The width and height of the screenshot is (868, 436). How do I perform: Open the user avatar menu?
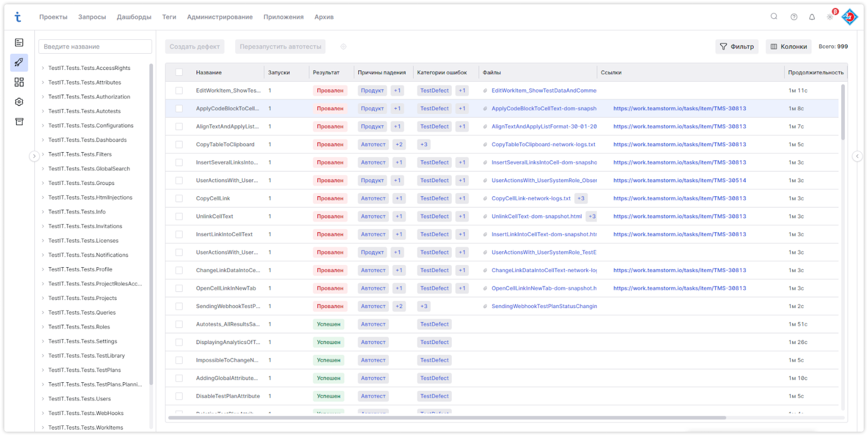coord(849,17)
